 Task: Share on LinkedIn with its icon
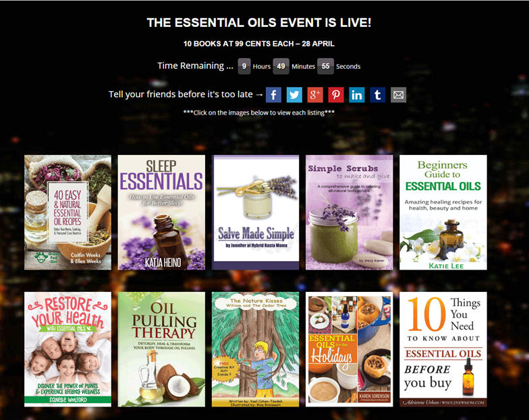point(356,94)
